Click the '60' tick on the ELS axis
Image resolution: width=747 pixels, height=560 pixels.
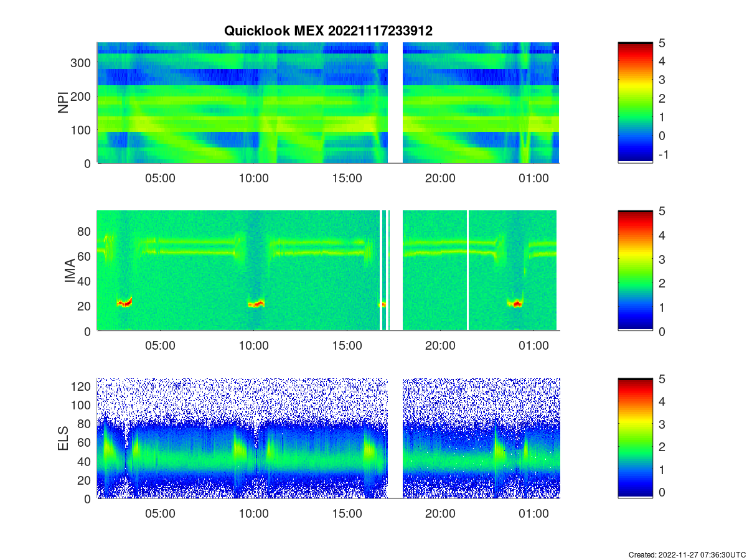tap(85, 442)
